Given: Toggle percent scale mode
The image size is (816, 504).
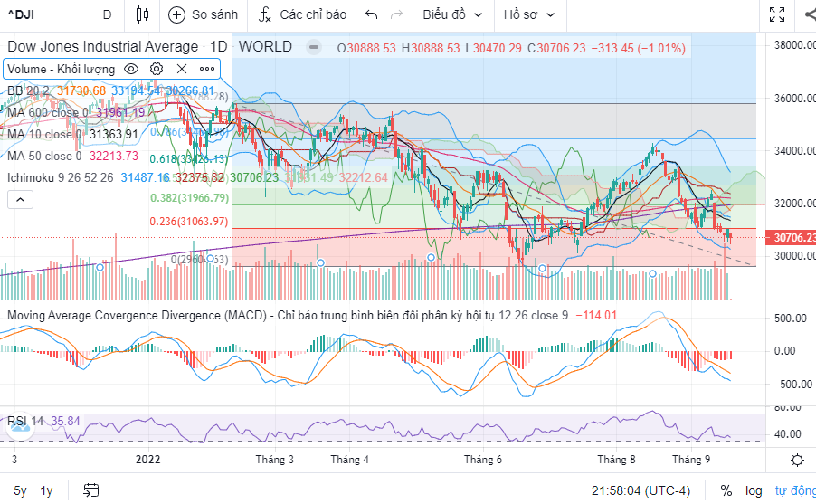Looking at the screenshot, I should [x=726, y=490].
